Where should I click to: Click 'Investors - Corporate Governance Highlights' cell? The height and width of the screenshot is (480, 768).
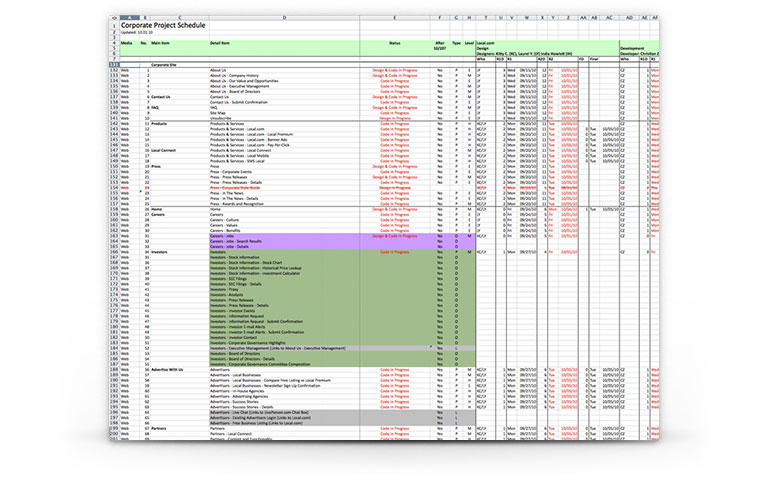(x=247, y=343)
